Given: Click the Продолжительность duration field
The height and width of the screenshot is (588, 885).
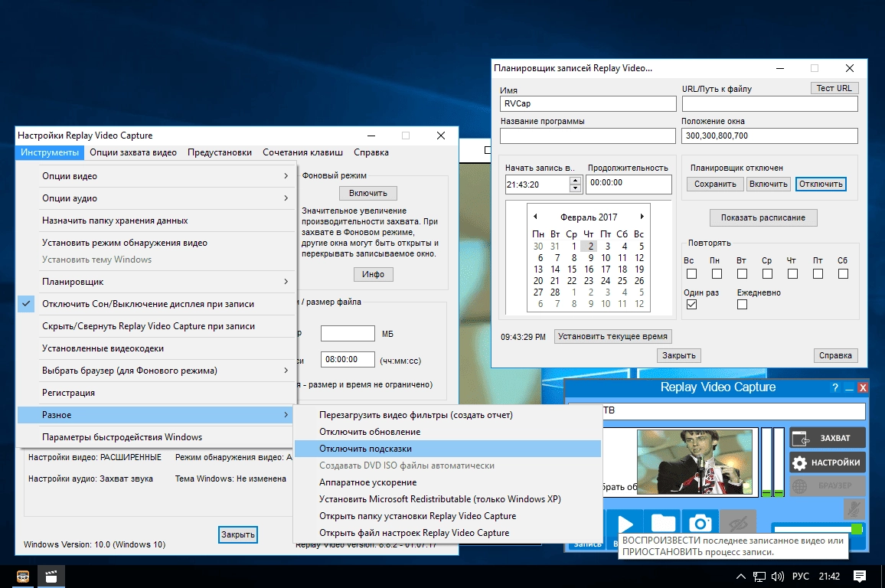Looking at the screenshot, I should [x=629, y=184].
